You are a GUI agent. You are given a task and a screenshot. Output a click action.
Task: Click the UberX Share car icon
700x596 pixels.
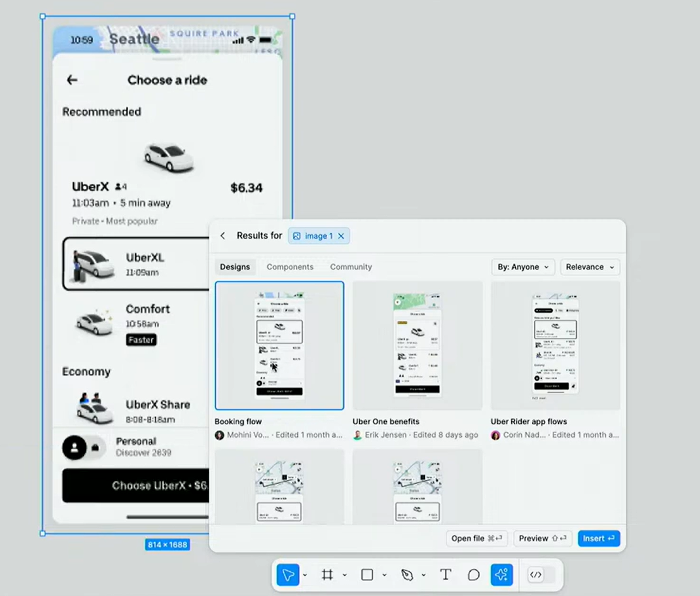(94, 408)
